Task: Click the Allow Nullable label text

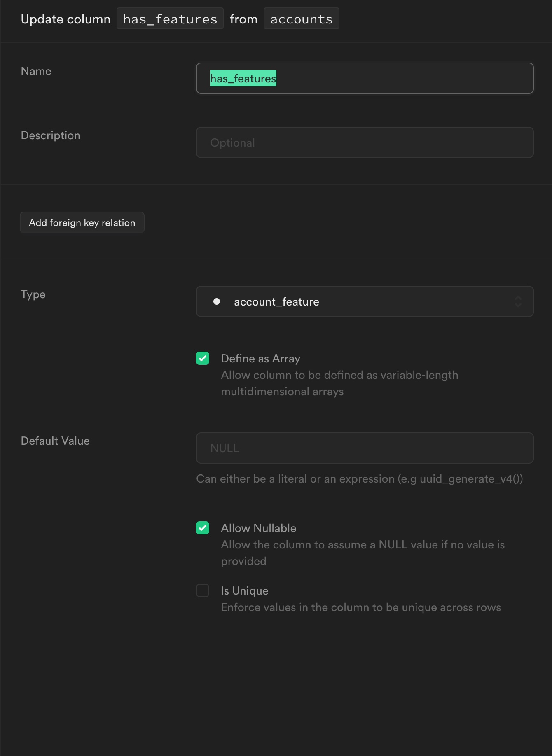Action: [258, 528]
